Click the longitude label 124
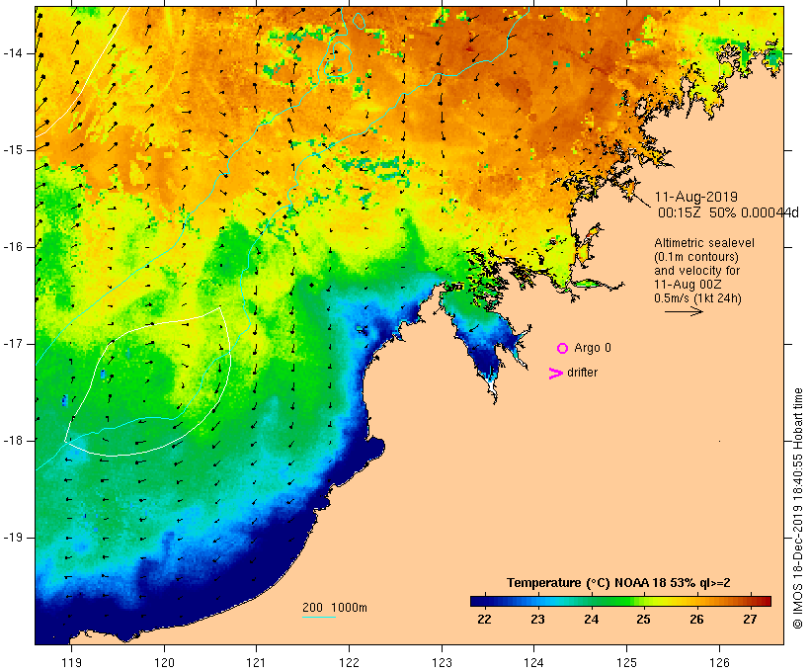This screenshot has width=810, height=672. (534, 662)
